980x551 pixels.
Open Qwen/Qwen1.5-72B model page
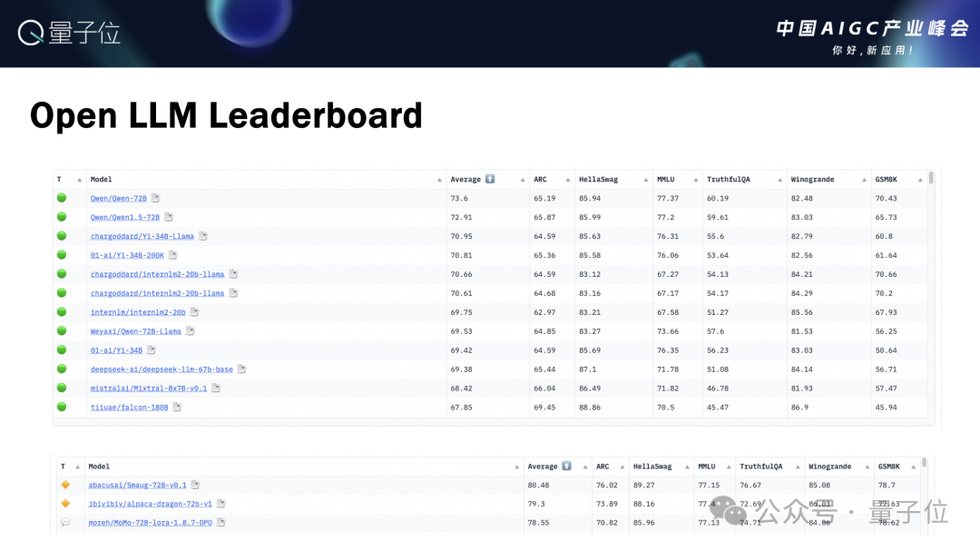(x=125, y=217)
